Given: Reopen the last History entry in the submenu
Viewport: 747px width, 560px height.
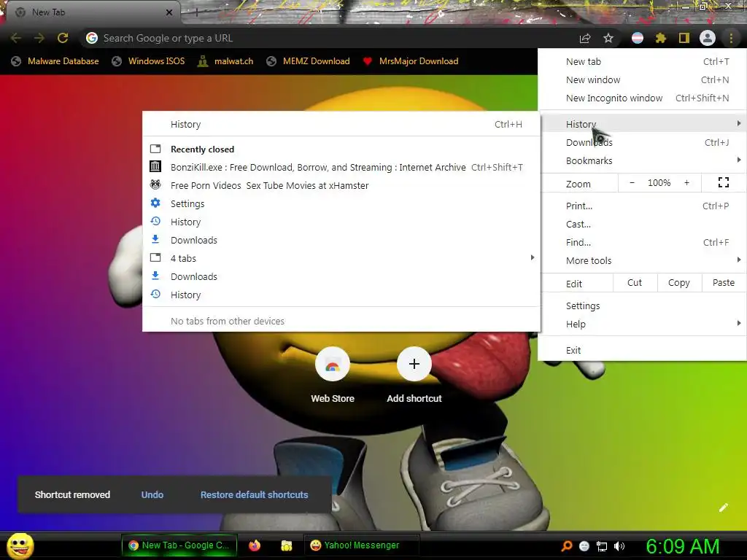Looking at the screenshot, I should 341,295.
